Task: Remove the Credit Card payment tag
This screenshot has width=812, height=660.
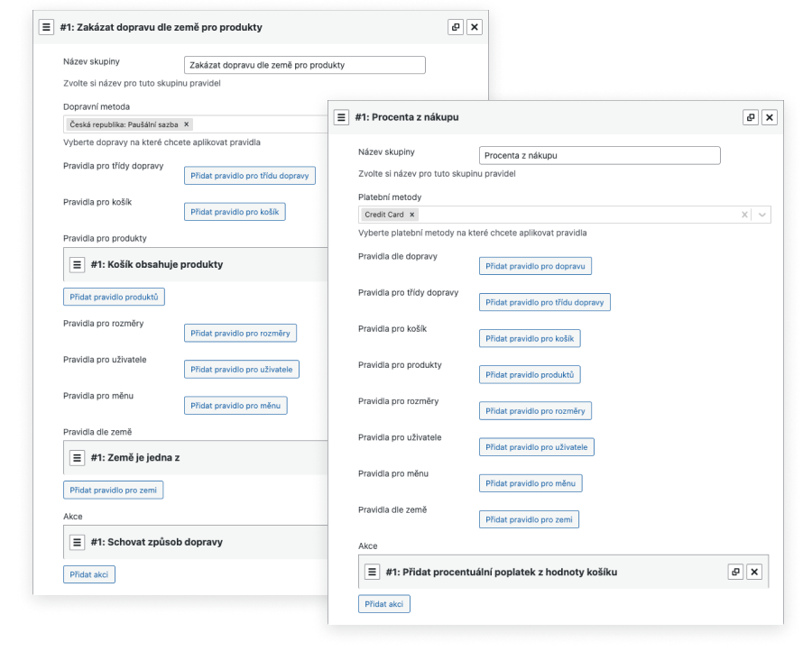Action: tap(412, 215)
